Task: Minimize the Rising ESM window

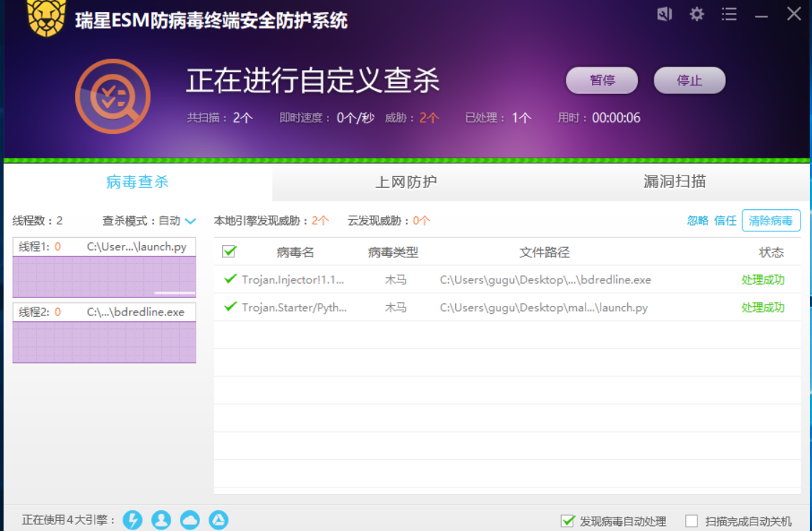Action: (x=761, y=16)
